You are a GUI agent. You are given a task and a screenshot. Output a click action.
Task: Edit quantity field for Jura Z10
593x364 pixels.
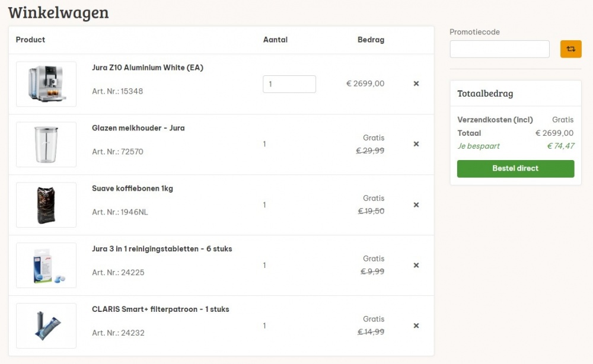289,84
